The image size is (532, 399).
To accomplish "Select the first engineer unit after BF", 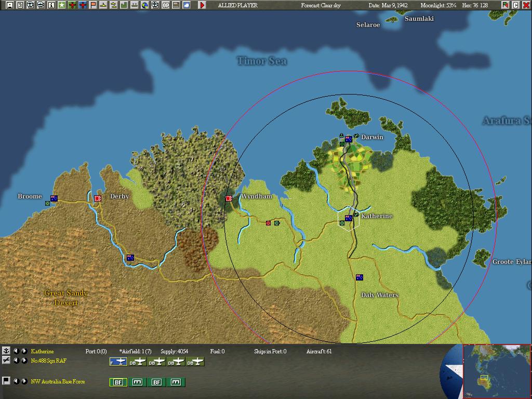I will click(x=138, y=382).
